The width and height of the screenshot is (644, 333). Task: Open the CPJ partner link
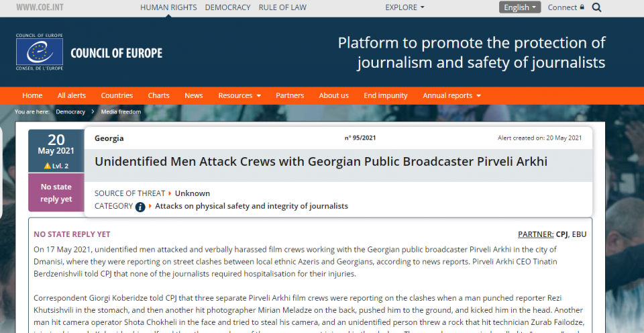coord(561,234)
